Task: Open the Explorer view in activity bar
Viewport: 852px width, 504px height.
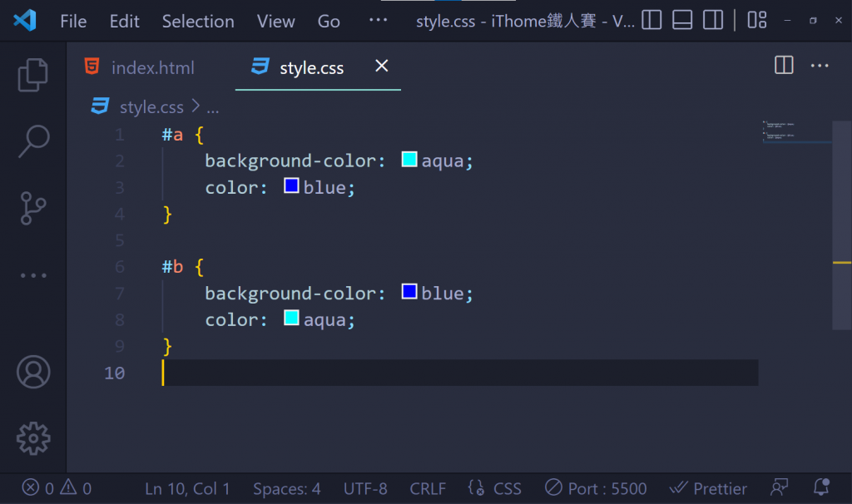Action: [33, 75]
